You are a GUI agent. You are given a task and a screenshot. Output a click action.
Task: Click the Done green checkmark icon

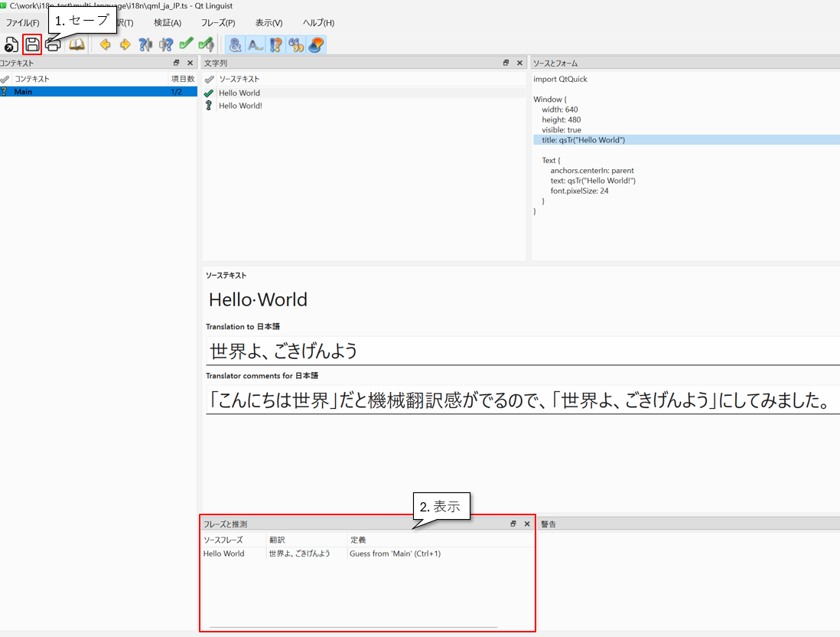[186, 44]
